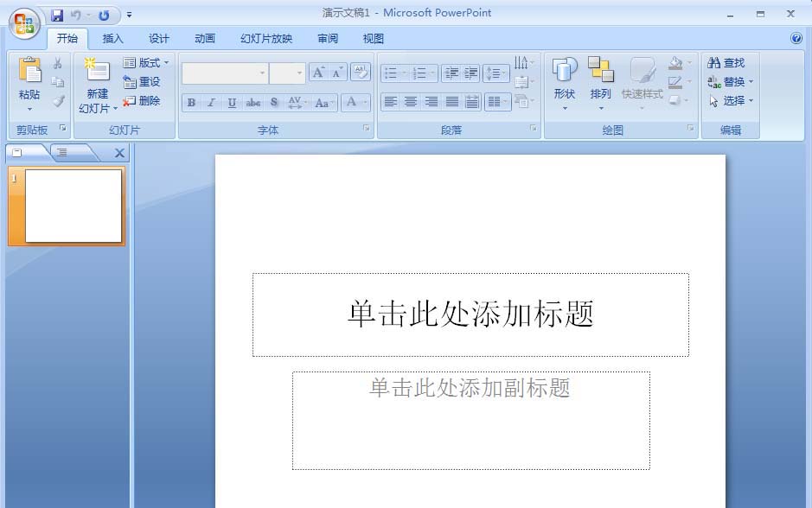
Task: Align text right
Action: coord(432,102)
